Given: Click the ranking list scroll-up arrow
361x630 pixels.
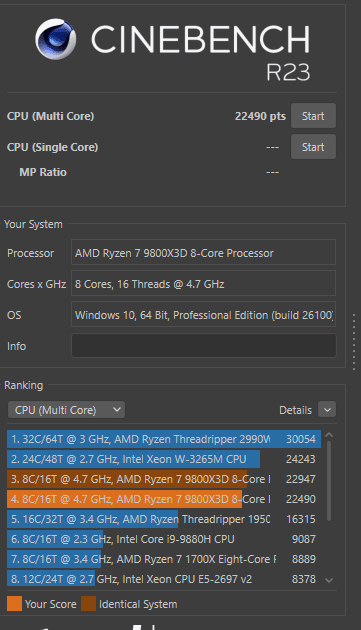Looking at the screenshot, I should coord(329,435).
